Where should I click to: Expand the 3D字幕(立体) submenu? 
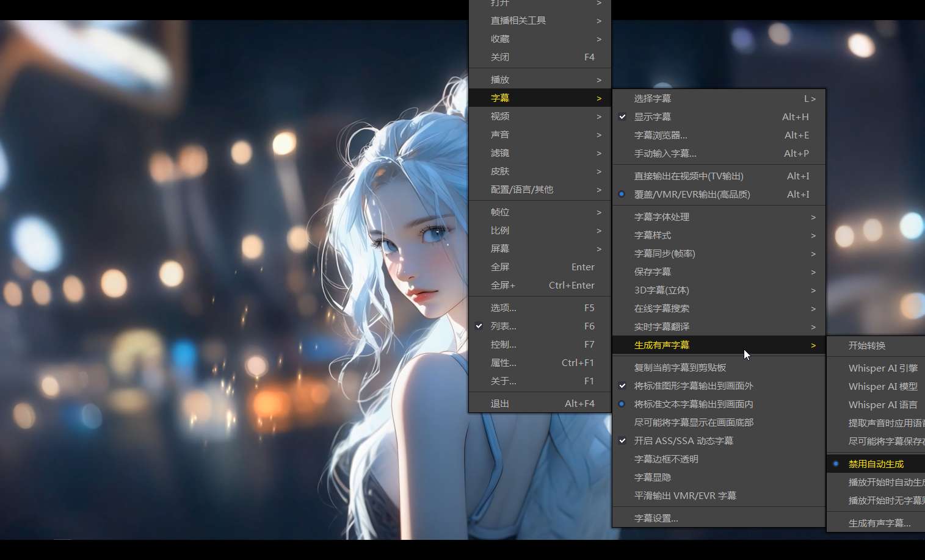[719, 290]
